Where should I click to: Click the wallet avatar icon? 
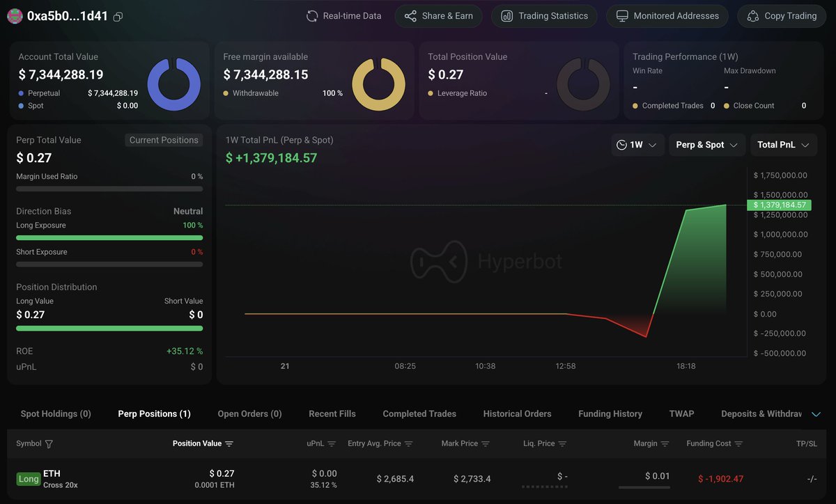(15, 16)
